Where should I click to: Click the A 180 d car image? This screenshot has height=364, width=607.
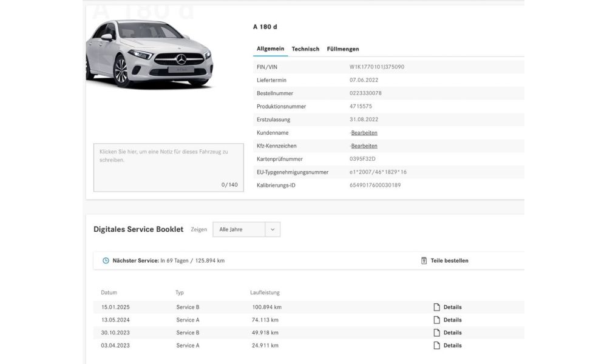[x=149, y=54]
